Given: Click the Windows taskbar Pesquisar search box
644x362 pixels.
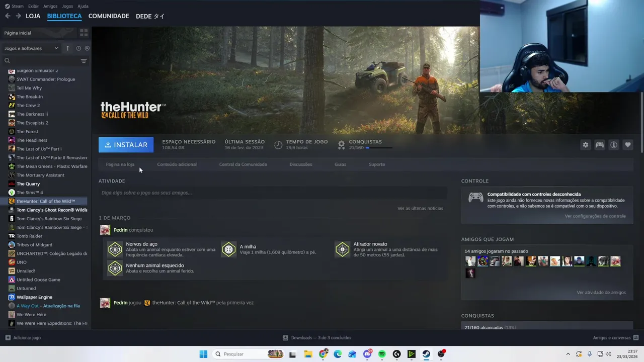Looking at the screenshot, I should coord(248,354).
